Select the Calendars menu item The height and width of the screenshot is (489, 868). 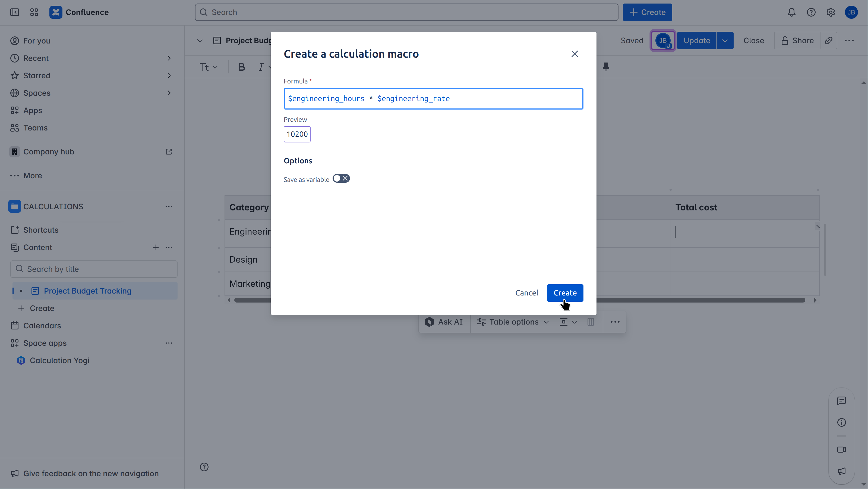click(x=42, y=325)
